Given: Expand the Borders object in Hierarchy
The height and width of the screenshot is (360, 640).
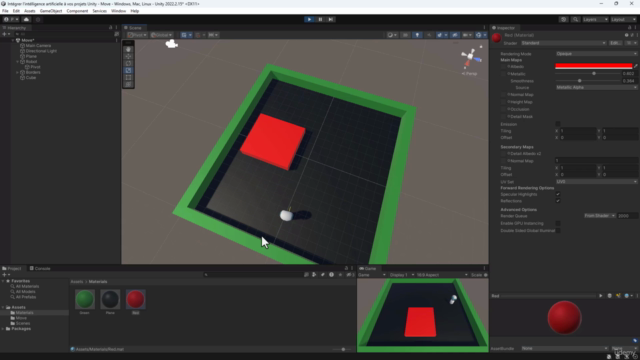Looking at the screenshot, I should 18,72.
